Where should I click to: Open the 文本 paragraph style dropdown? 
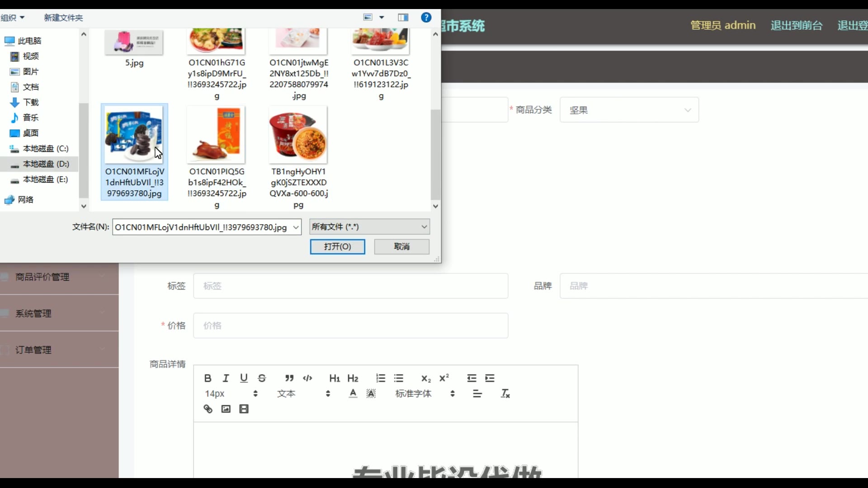point(303,394)
